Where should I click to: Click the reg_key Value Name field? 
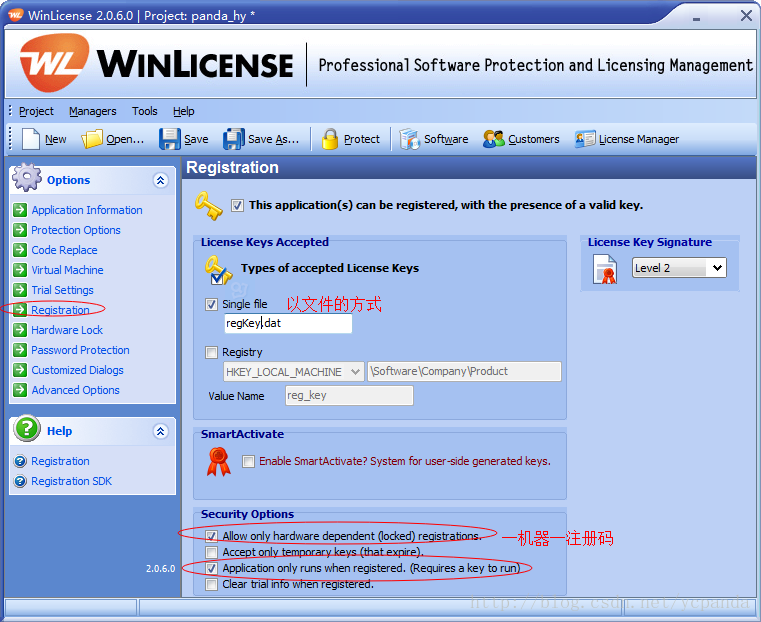click(x=349, y=395)
